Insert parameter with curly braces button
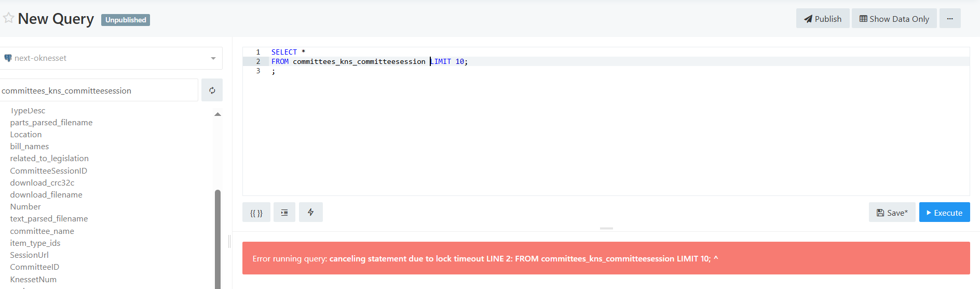980x289 pixels. 256,212
